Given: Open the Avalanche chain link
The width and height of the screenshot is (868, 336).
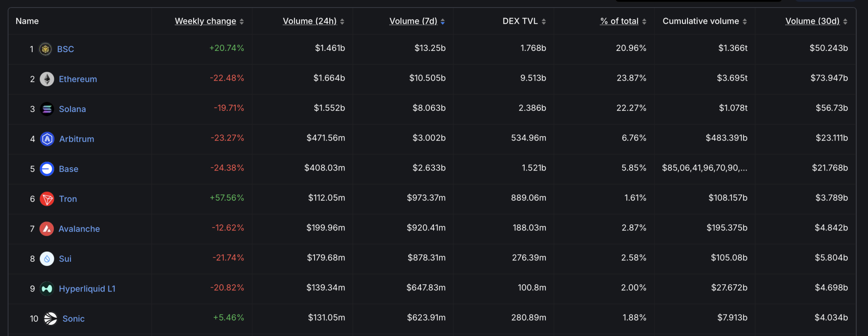Looking at the screenshot, I should coord(79,229).
